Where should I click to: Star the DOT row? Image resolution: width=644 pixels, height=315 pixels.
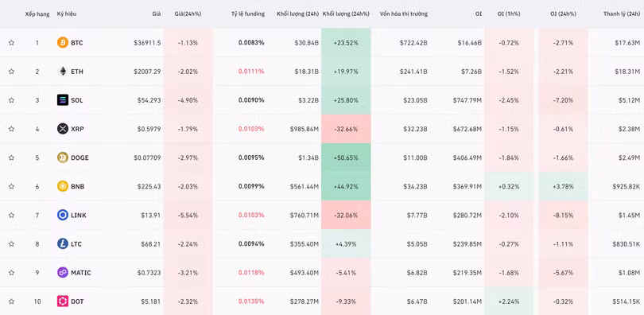[x=11, y=301]
